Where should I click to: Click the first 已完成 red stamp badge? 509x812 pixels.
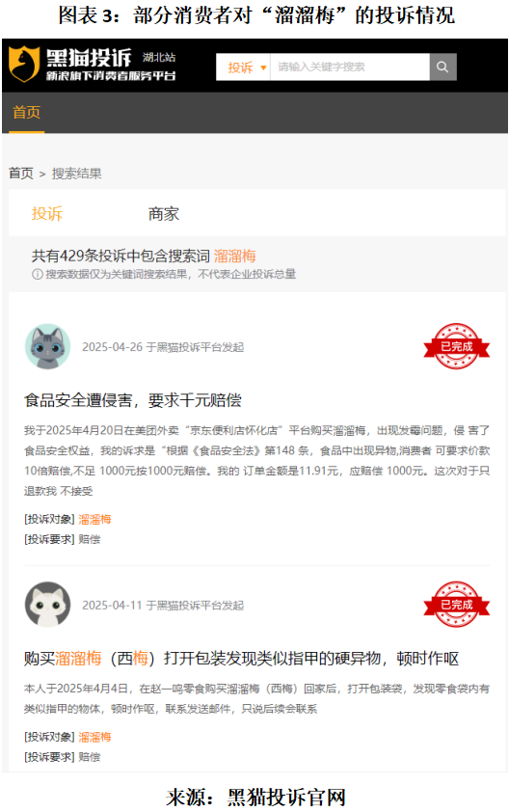[x=456, y=346]
